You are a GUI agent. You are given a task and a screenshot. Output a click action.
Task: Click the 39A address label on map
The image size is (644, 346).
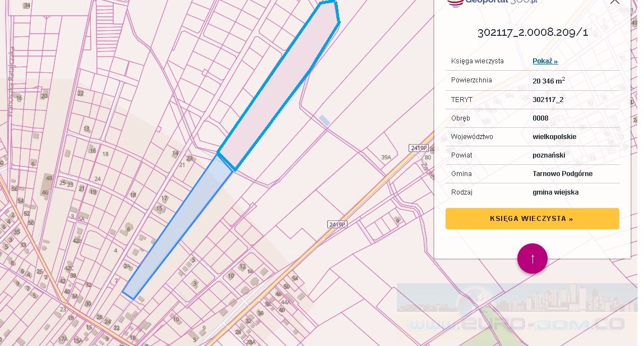[x=386, y=157]
